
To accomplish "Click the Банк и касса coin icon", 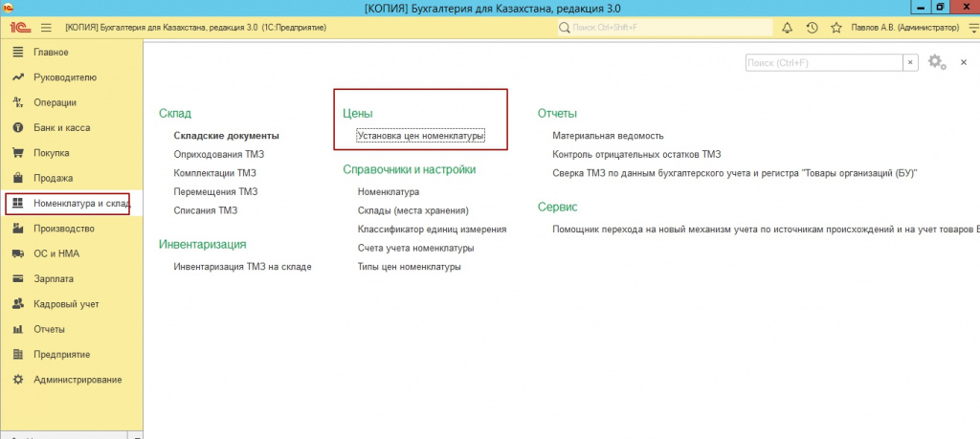I will [x=18, y=127].
